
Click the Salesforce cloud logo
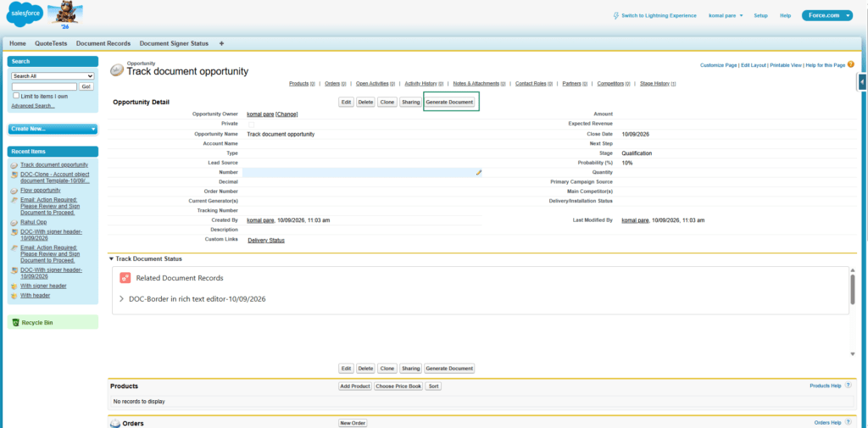coord(25,14)
